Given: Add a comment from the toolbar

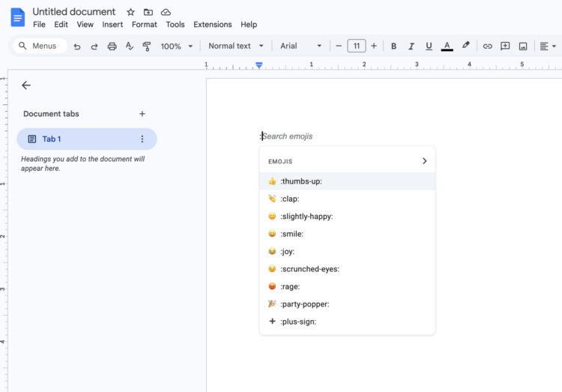Looking at the screenshot, I should [505, 46].
